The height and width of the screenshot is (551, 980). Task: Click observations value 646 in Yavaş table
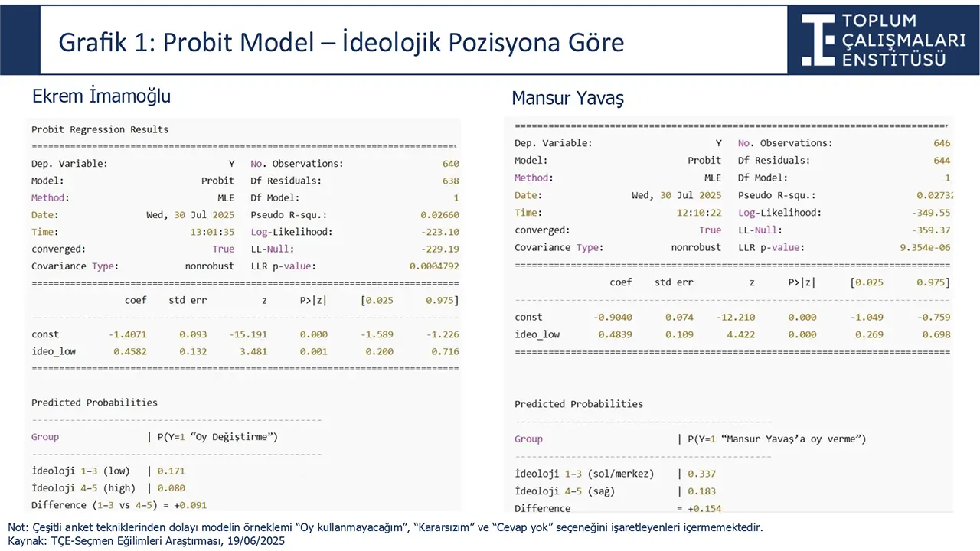click(x=942, y=143)
